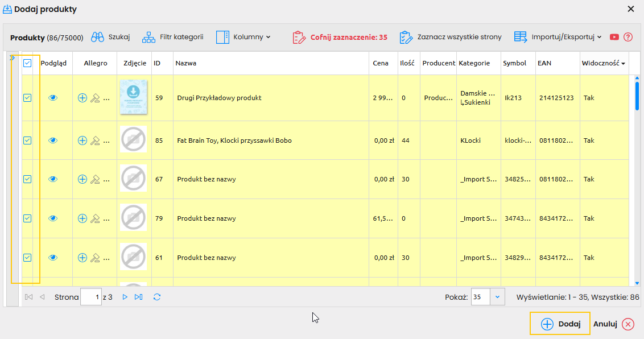Uncheck the select-all checkbox in the header

point(27,64)
